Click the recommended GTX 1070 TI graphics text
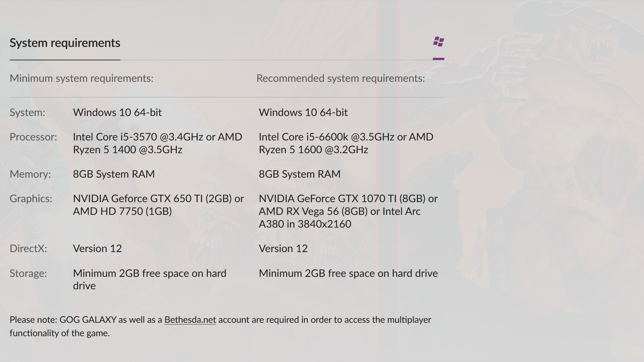This screenshot has width=644, height=362. pos(348,211)
